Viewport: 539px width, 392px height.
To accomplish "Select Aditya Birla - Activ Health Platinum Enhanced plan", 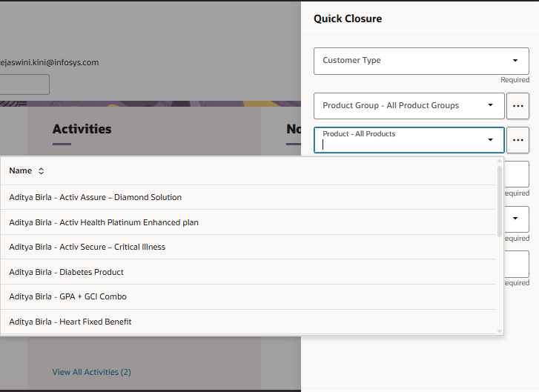I will click(248, 222).
